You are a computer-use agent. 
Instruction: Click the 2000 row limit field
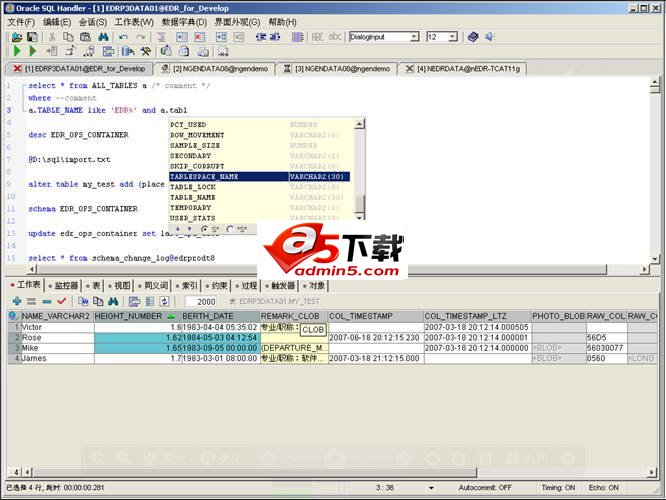201,302
